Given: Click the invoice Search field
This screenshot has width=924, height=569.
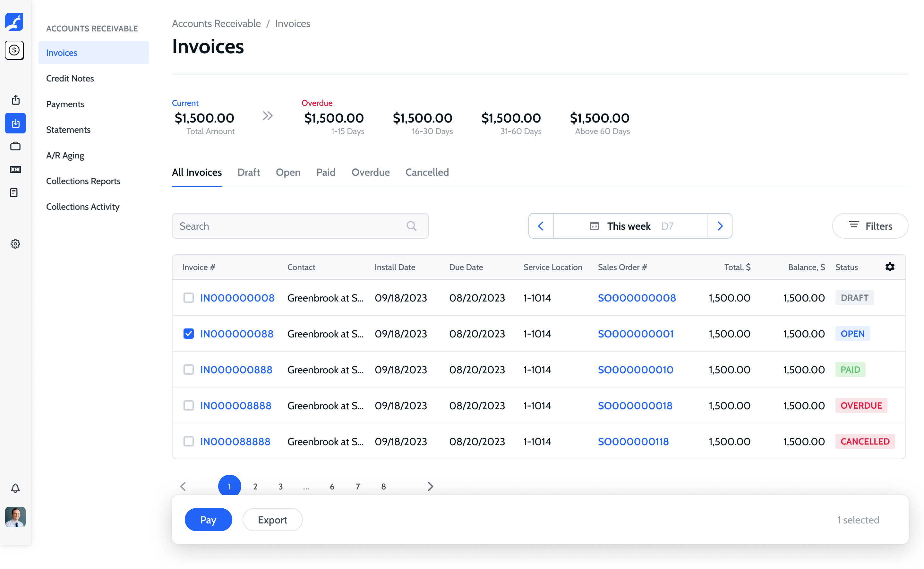Looking at the screenshot, I should (290, 226).
